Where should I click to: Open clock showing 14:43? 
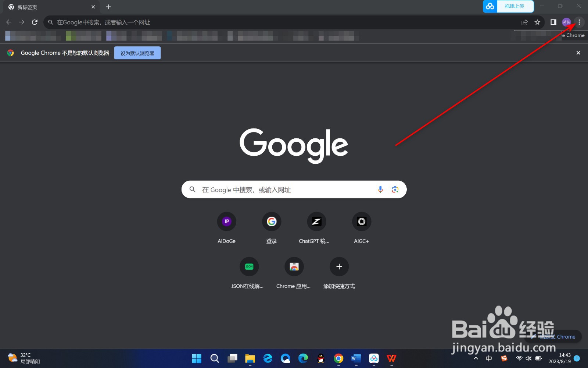560,358
